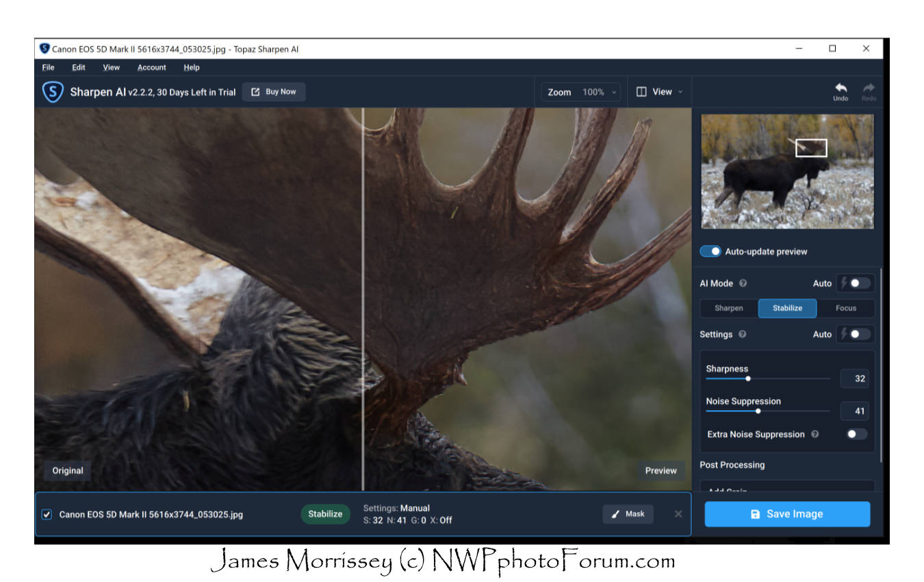Select the Focus mode tab
Screen dimensions: 924x582
[x=846, y=308]
